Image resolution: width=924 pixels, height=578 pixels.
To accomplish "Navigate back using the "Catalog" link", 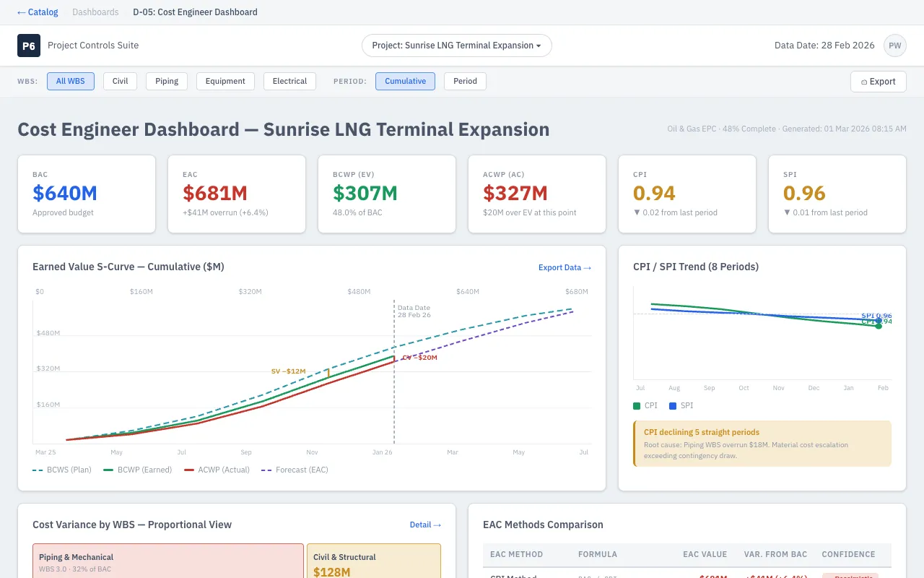I will tap(37, 12).
